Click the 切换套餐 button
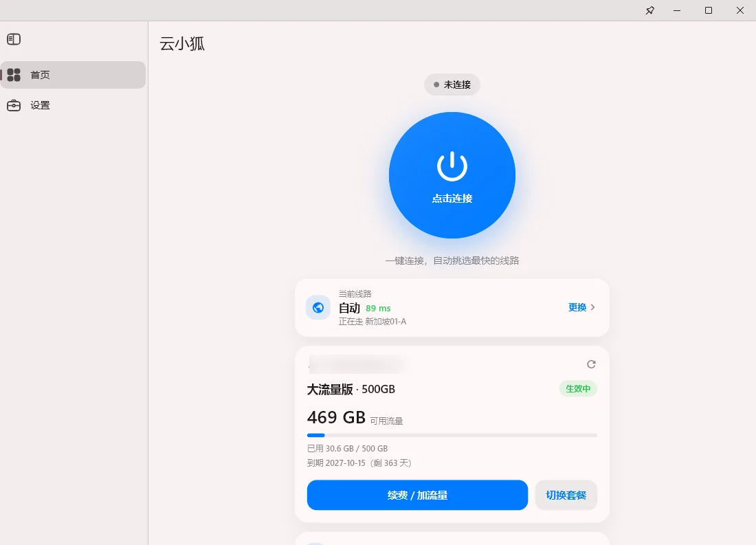 (566, 495)
